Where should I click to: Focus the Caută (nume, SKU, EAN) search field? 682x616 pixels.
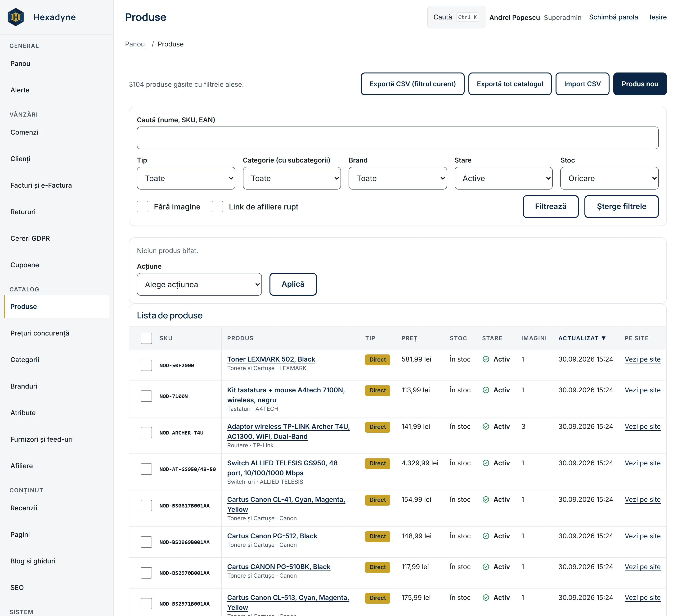coord(398,138)
